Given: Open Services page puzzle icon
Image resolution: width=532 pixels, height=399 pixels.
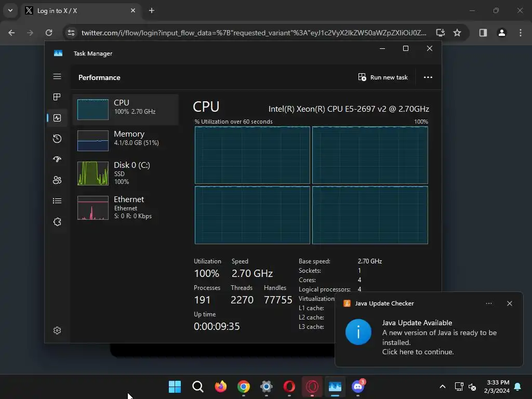Looking at the screenshot, I should [57, 222].
